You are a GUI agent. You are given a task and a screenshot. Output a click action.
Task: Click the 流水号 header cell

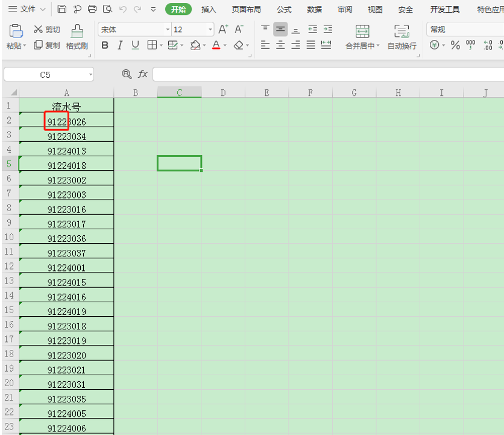coord(66,105)
